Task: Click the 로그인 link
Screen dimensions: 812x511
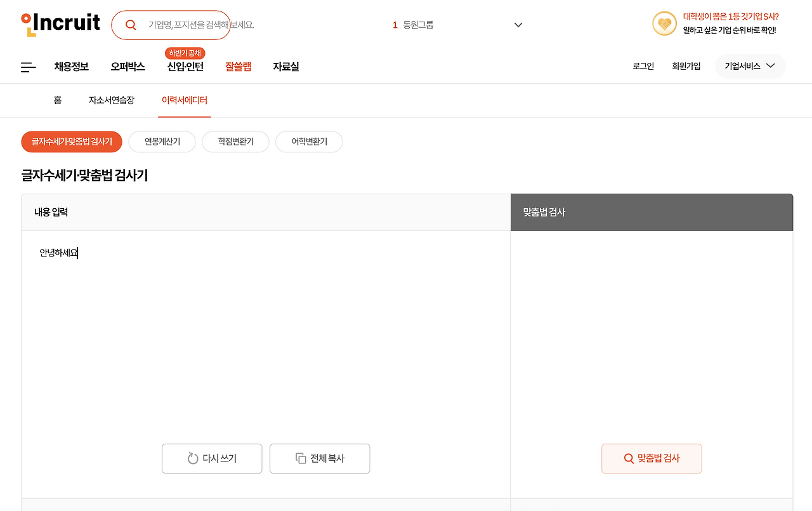Action: tap(643, 66)
